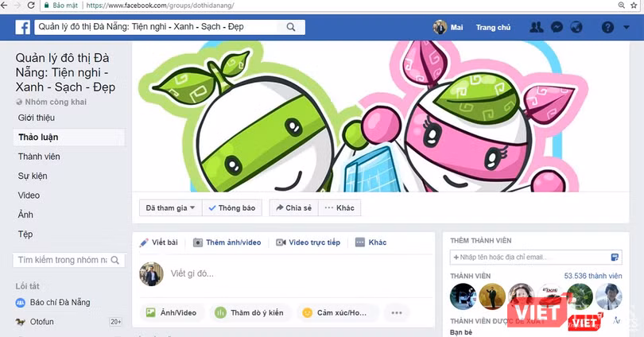Click the pencil icon on Viết bài
644x337 pixels.
click(144, 242)
